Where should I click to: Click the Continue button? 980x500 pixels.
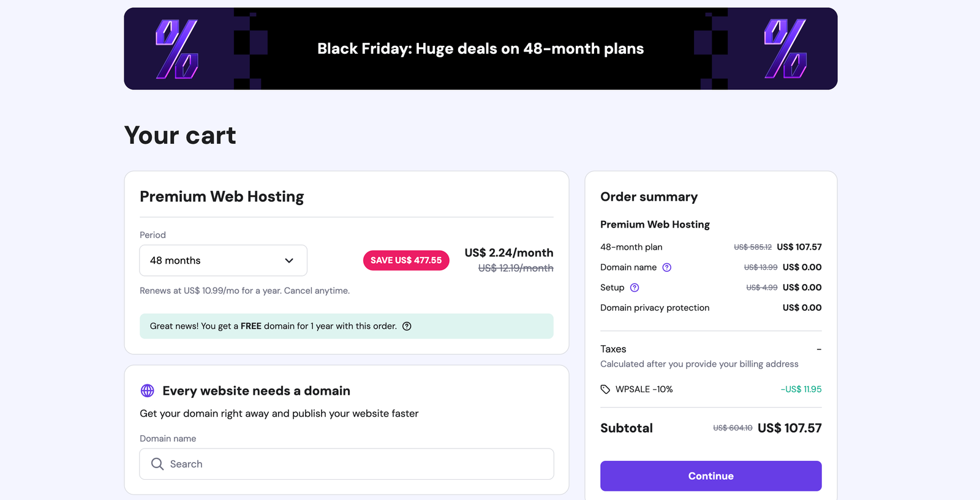[710, 476]
